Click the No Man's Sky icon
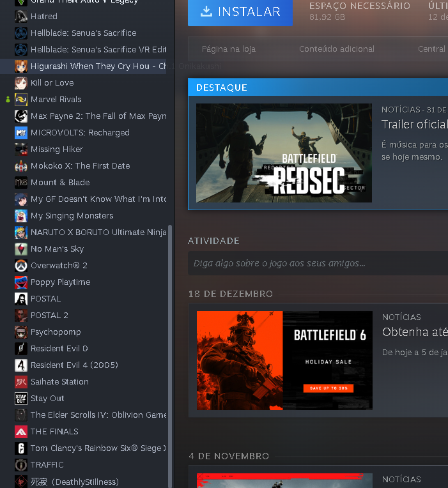 coord(20,248)
